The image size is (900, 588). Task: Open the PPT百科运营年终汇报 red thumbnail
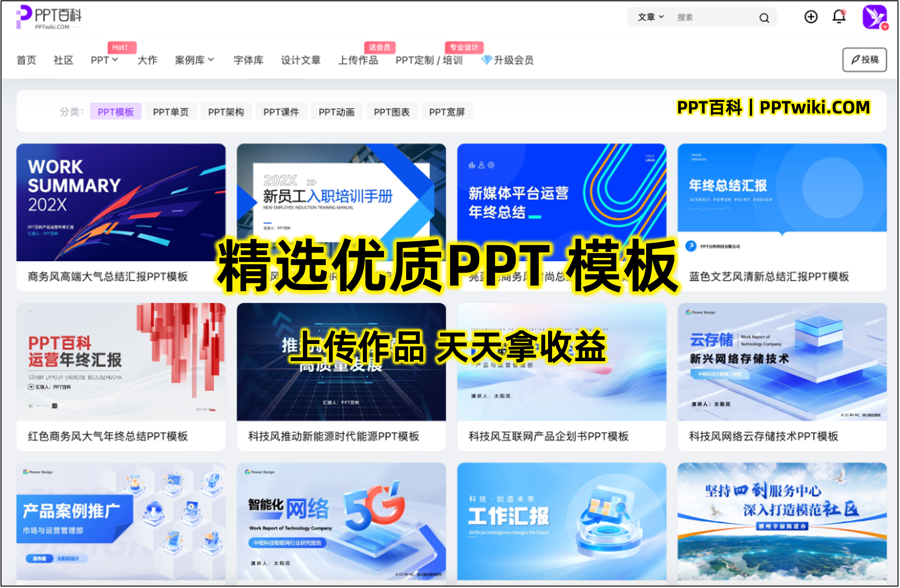click(x=121, y=362)
